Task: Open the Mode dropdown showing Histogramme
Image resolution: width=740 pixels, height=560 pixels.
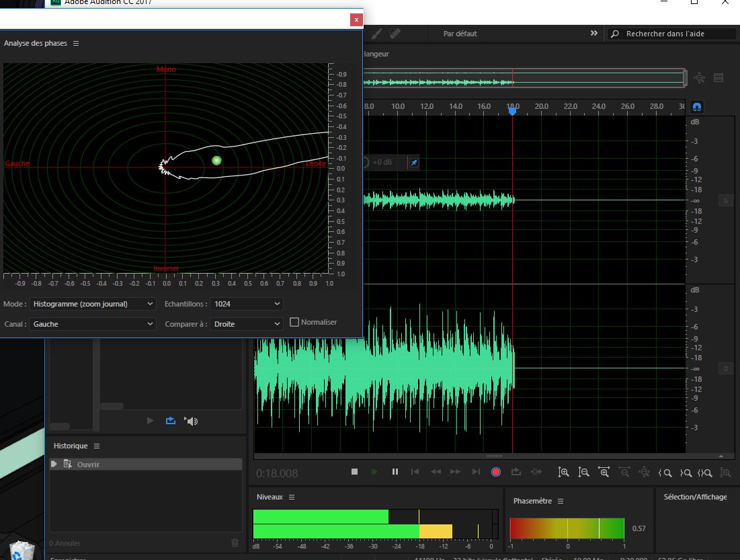Action: (93, 304)
